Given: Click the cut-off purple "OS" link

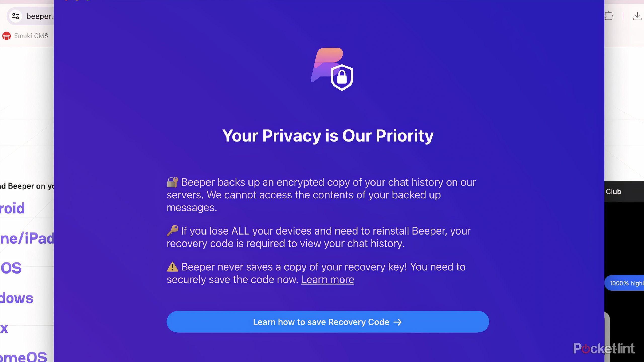Looking at the screenshot, I should pyautogui.click(x=11, y=268).
